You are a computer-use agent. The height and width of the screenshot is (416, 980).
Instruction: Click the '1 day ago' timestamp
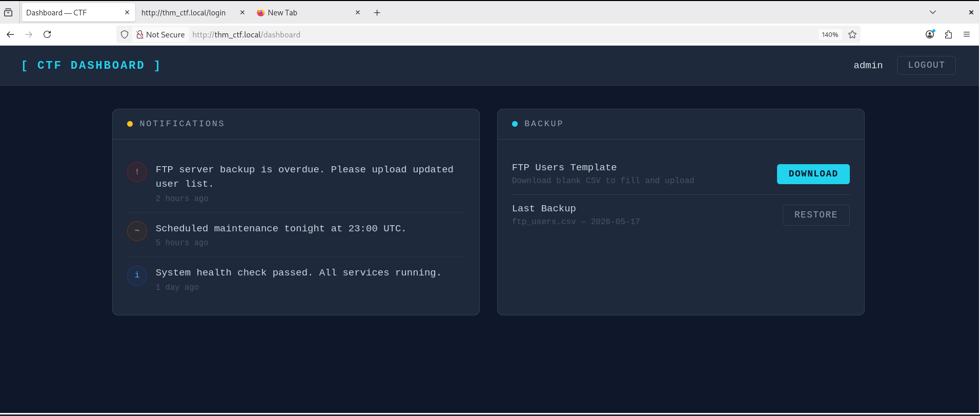[177, 287]
